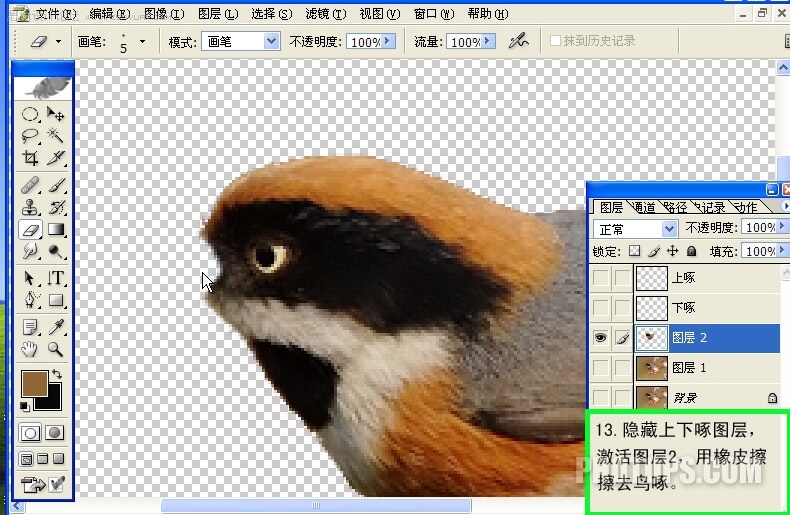This screenshot has height=515, width=790.
Task: Select the Gradient tool
Action: [55, 230]
